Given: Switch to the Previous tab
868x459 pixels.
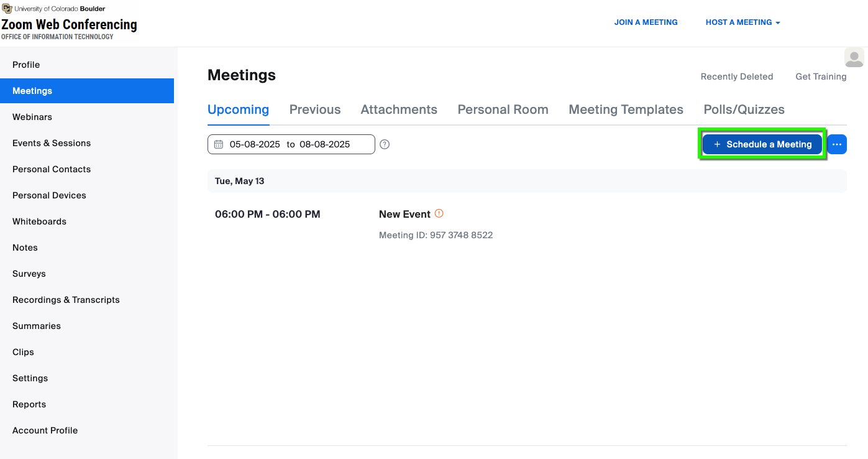Looking at the screenshot, I should [315, 109].
